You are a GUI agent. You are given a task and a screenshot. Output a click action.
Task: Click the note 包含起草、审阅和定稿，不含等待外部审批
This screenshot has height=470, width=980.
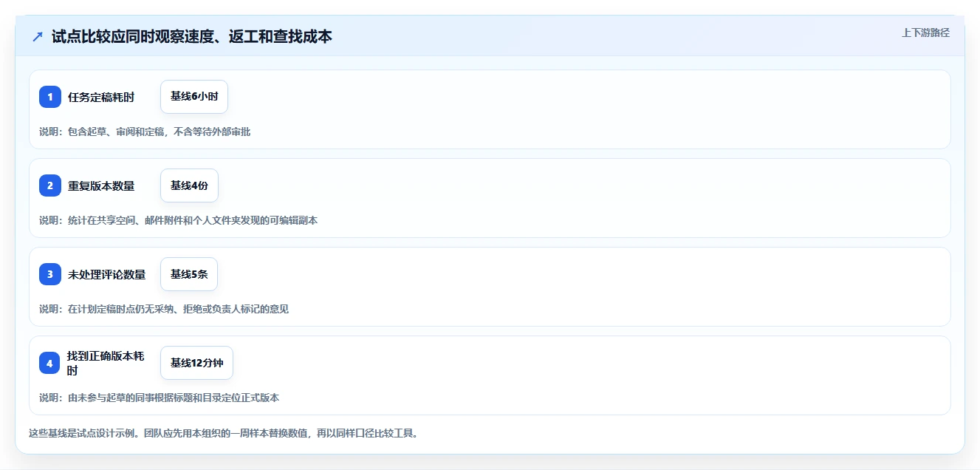tap(145, 132)
